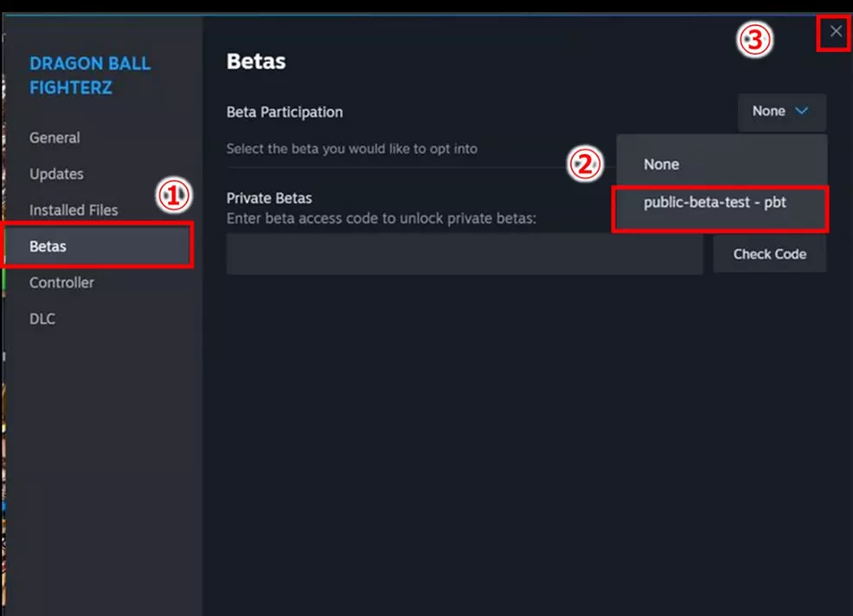Click the select beta opt-in hint text
The height and width of the screenshot is (616, 853).
352,149
